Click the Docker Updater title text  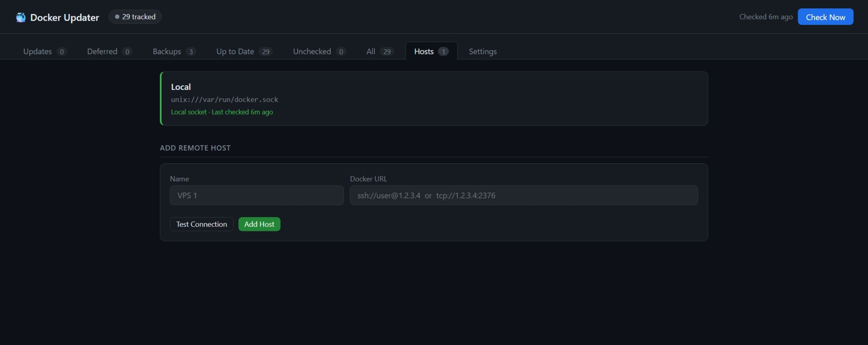[65, 18]
